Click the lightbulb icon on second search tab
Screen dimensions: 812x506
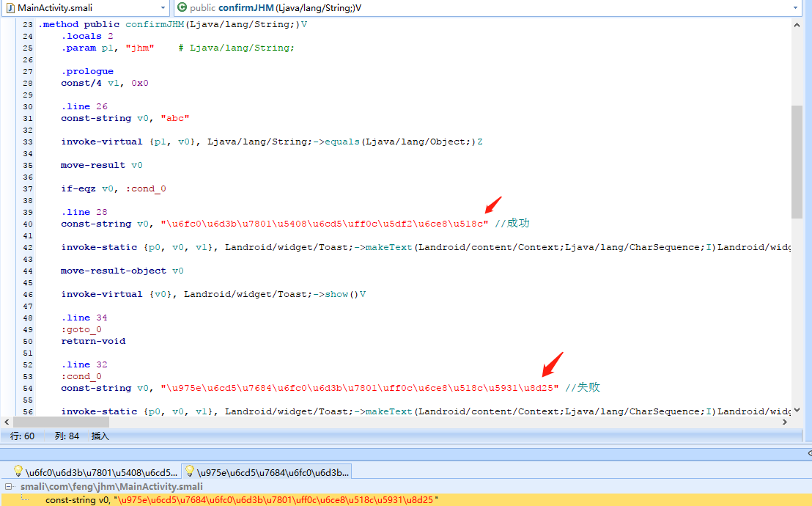pos(190,471)
